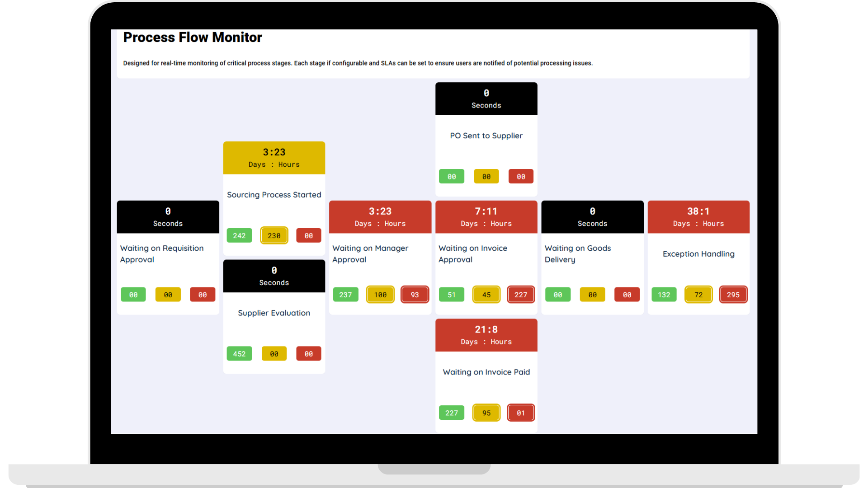Click yellow 45 badge under Invoice Approval

coord(486,295)
